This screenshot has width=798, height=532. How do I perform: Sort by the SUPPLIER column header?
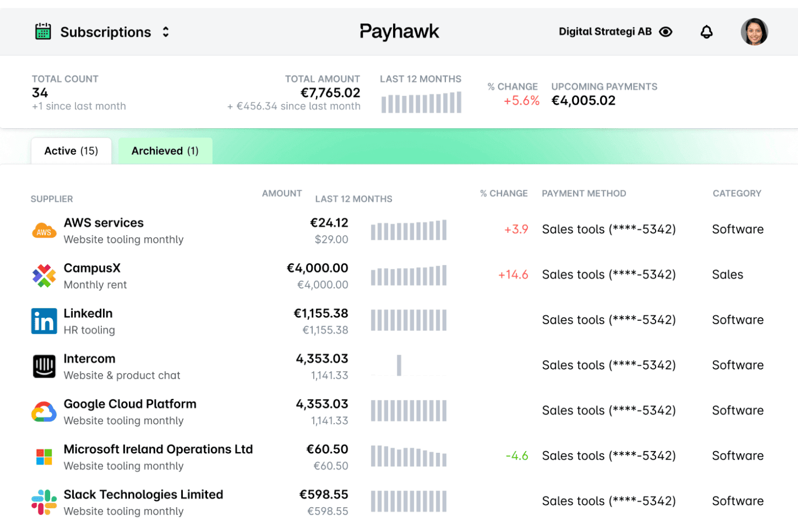pyautogui.click(x=52, y=199)
